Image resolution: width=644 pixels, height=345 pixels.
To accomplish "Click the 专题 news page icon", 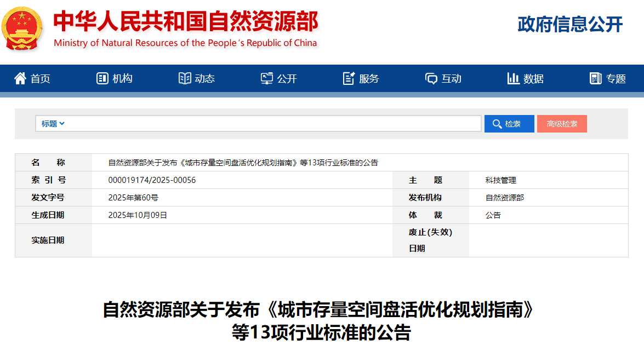I will tap(596, 78).
